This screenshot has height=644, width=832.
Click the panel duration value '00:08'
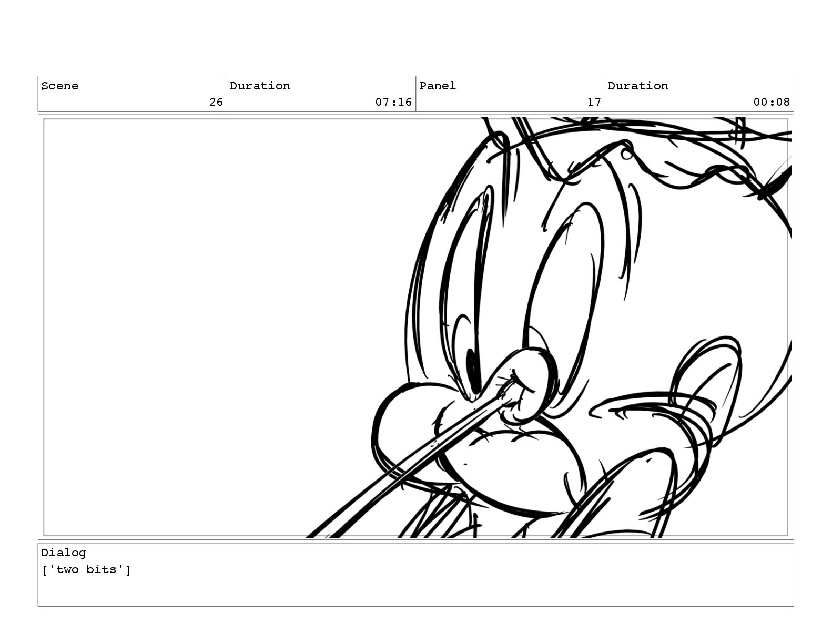point(772,102)
